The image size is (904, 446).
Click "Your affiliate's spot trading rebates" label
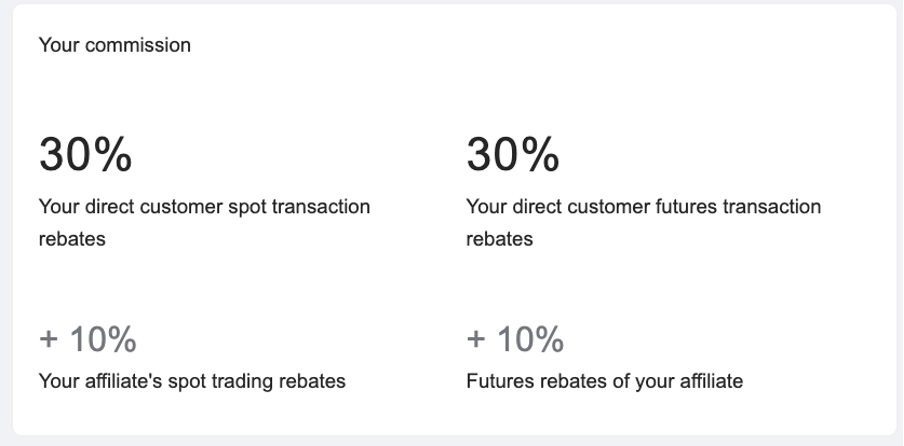(x=192, y=381)
